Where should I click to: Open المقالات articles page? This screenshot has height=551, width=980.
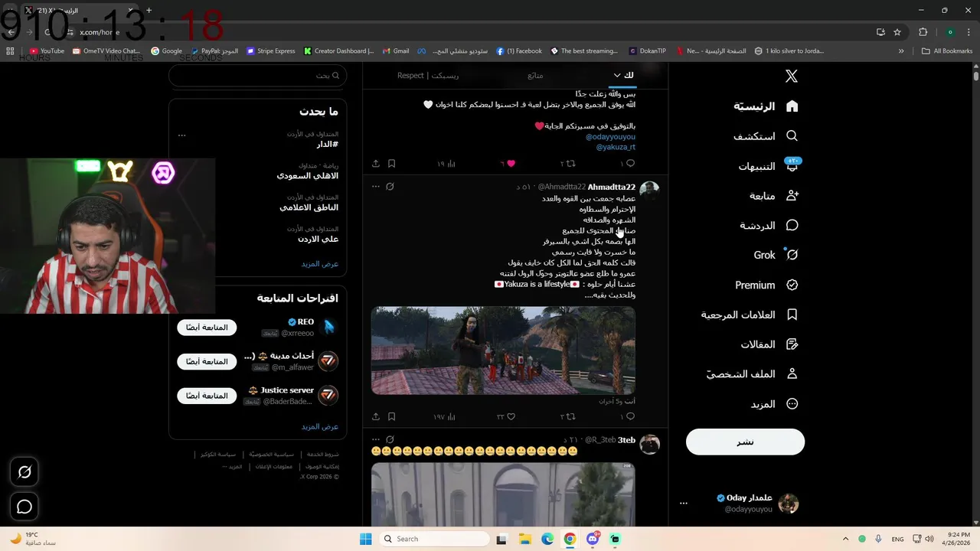pyautogui.click(x=769, y=344)
